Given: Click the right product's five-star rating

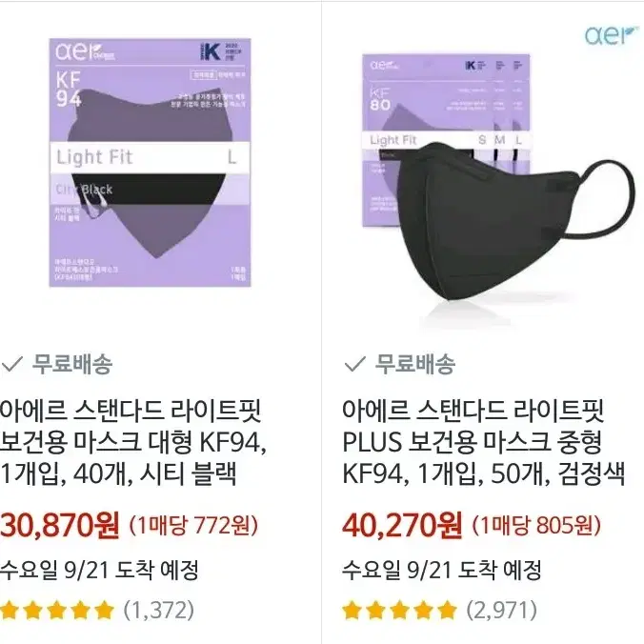Looking at the screenshot, I should 400,611.
